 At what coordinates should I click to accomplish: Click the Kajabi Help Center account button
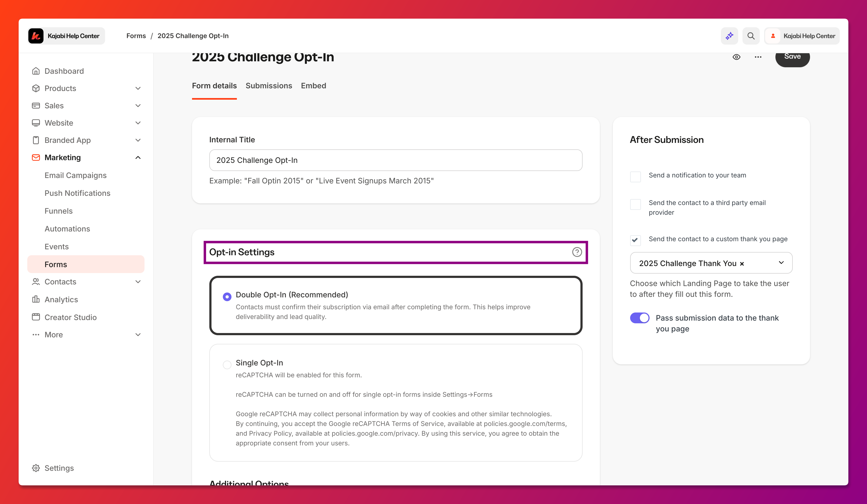coord(802,36)
